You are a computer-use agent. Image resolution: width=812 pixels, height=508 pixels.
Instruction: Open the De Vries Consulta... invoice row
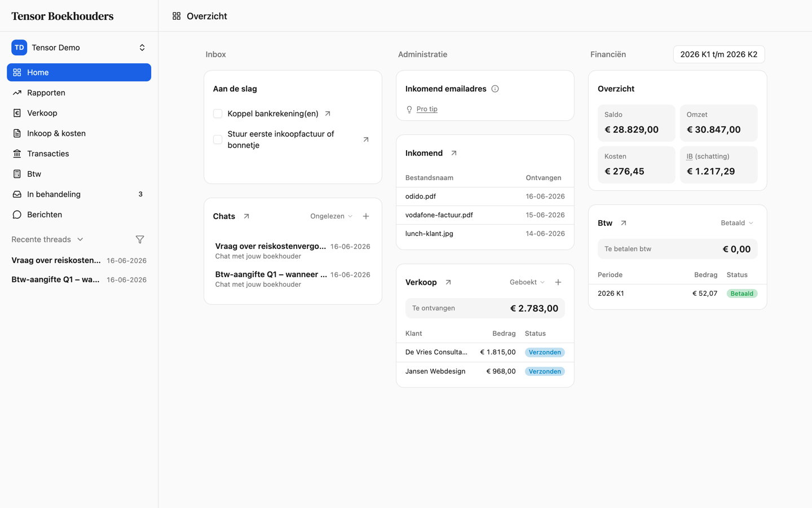point(485,352)
